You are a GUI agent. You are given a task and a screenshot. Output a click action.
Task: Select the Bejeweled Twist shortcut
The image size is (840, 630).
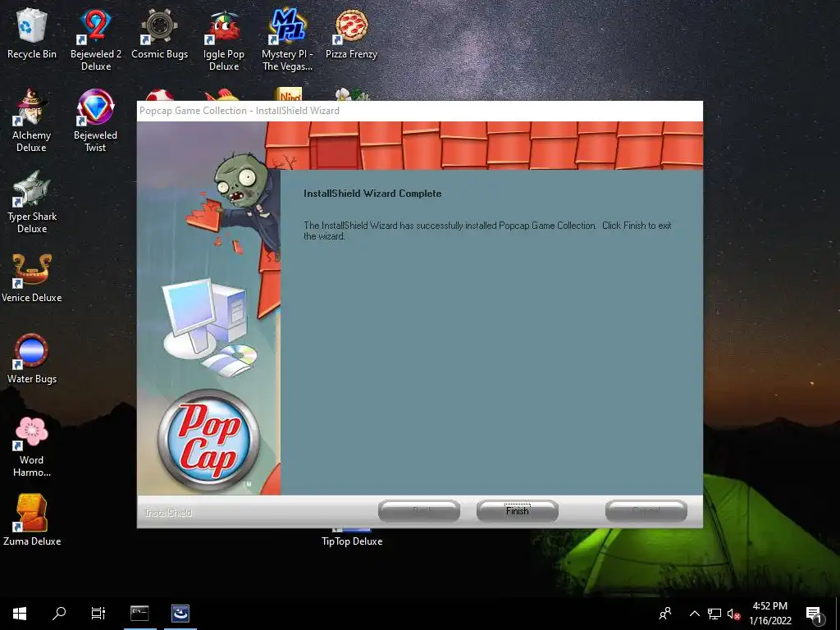pyautogui.click(x=95, y=121)
